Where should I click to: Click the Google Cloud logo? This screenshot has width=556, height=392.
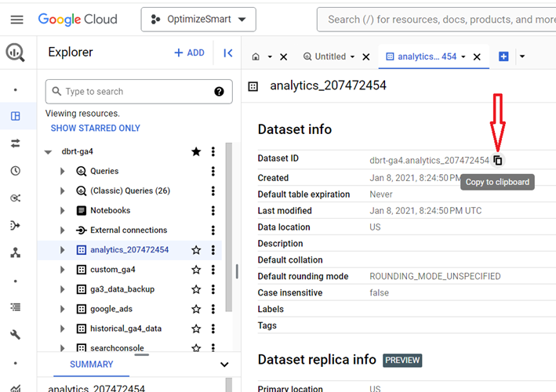coord(78,19)
